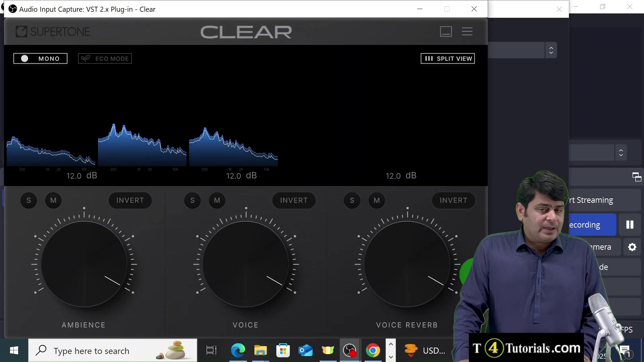644x362 pixels.
Task: Invert the Voice Reverb processing
Action: pyautogui.click(x=453, y=200)
